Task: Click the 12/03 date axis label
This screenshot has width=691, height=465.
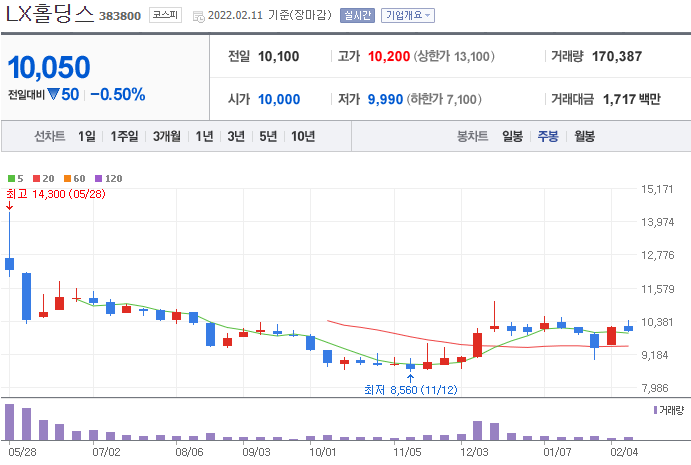Action: pyautogui.click(x=474, y=452)
